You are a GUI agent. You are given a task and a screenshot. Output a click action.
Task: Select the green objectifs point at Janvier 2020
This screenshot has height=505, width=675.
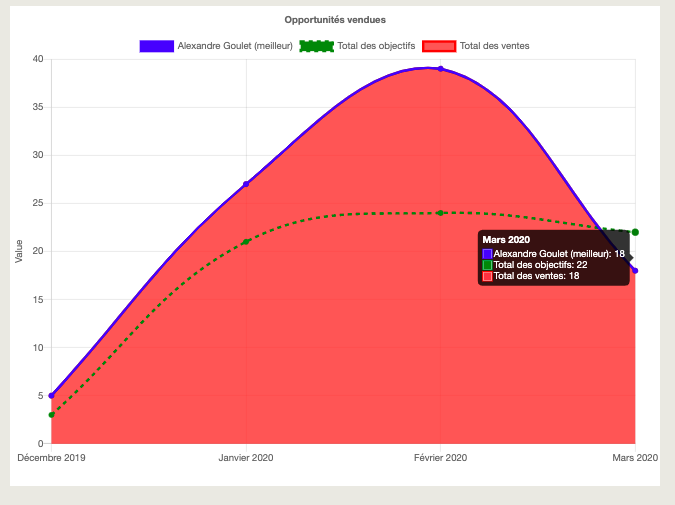(x=246, y=242)
